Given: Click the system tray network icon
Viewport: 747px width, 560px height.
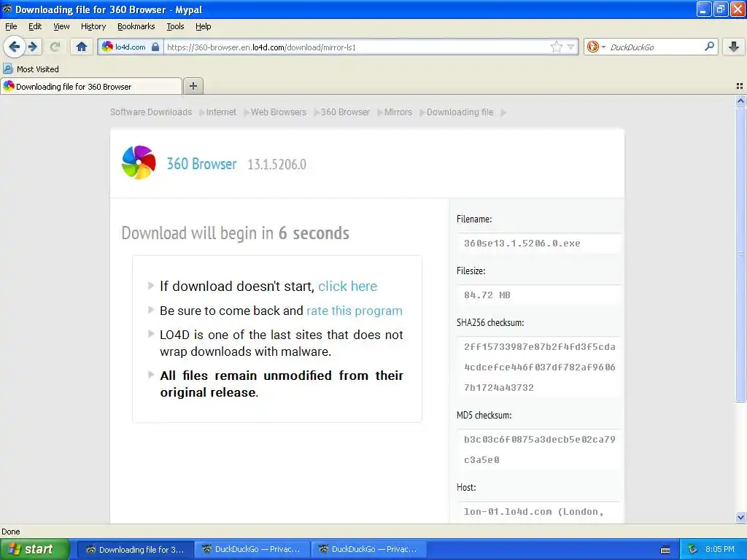Looking at the screenshot, I should (x=693, y=550).
